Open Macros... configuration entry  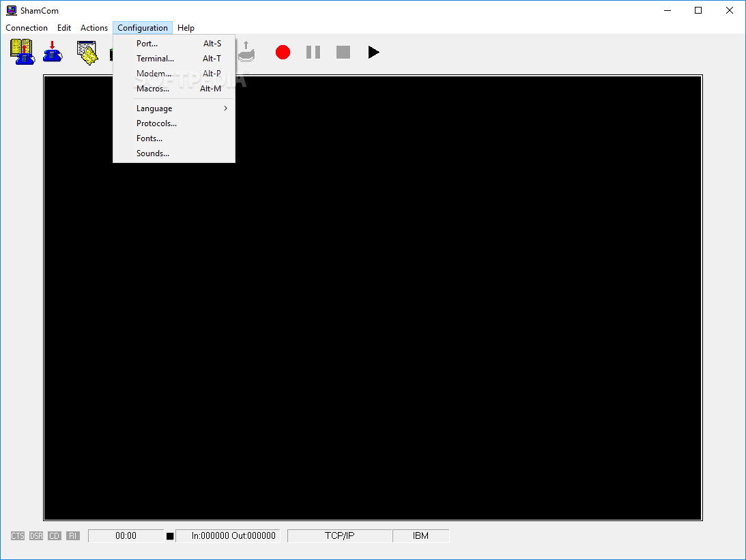[174, 89]
